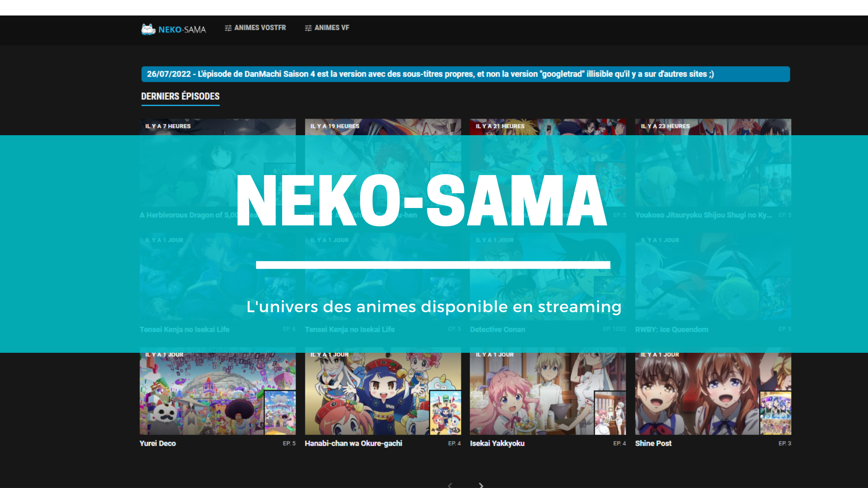This screenshot has width=868, height=488.
Task: Click 'EP. 5' next to Yurei Deco
Action: [289, 443]
